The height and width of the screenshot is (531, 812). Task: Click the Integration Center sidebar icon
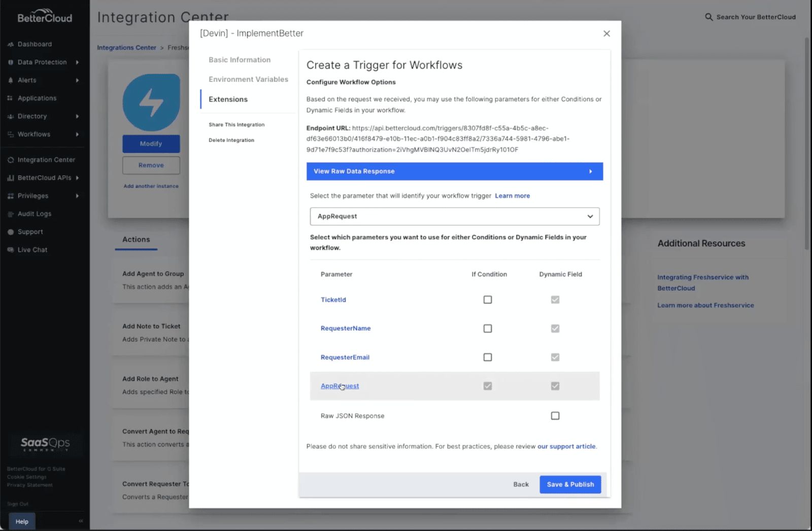[11, 159]
